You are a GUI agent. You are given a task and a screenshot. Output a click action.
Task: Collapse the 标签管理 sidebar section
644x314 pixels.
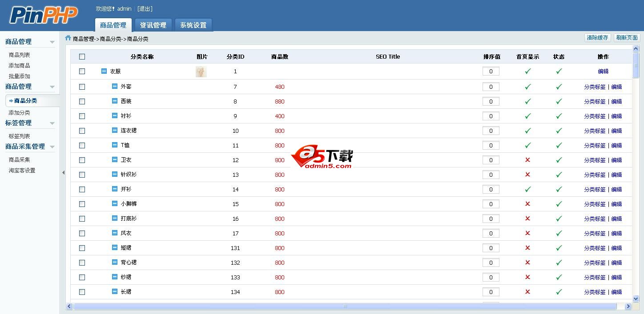coord(52,123)
